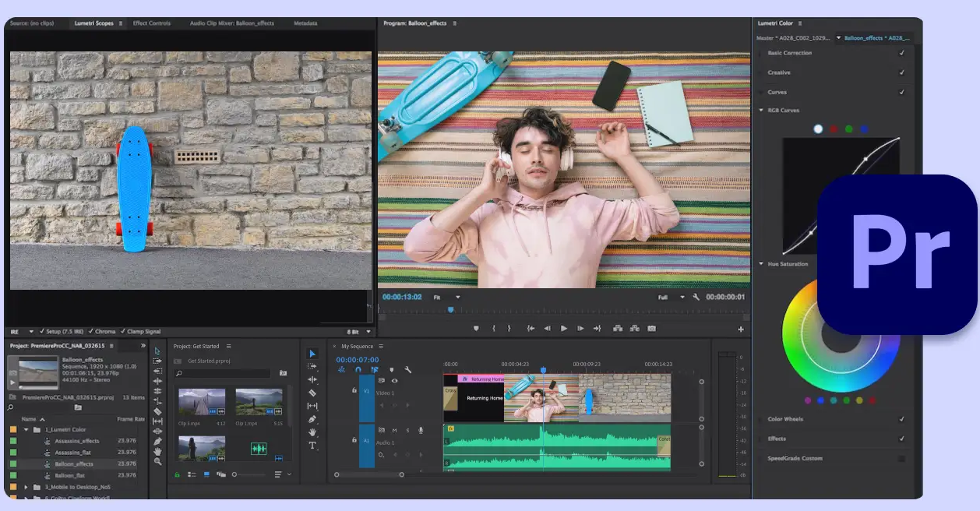The height and width of the screenshot is (511, 980).
Task: Select red channel in RGB Curves
Action: tap(834, 129)
